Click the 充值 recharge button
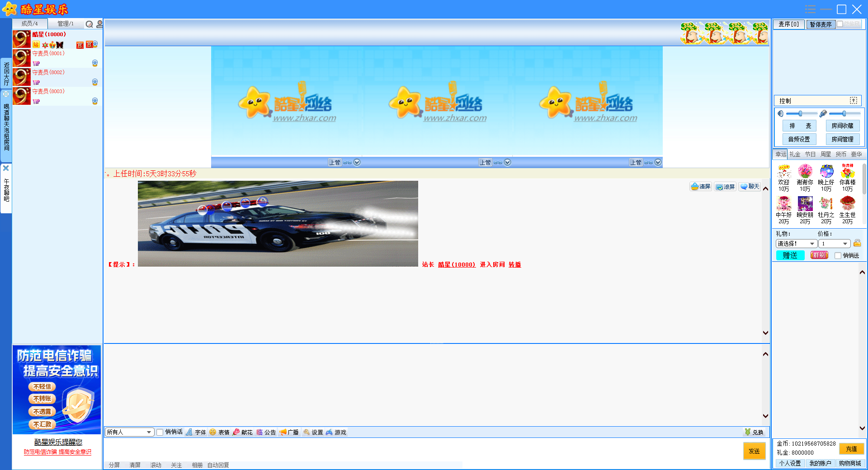This screenshot has width=868, height=470. tap(851, 449)
